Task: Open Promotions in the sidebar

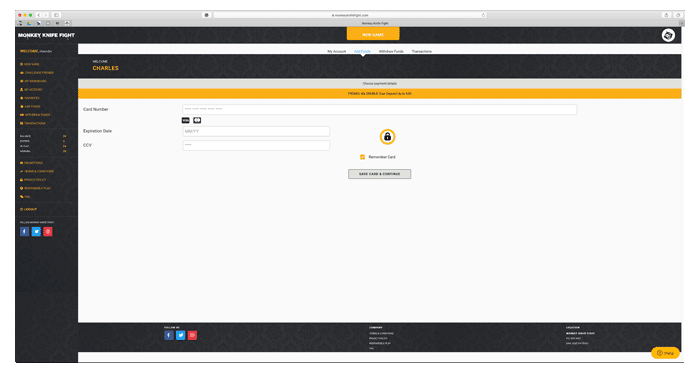Action: 32,163
